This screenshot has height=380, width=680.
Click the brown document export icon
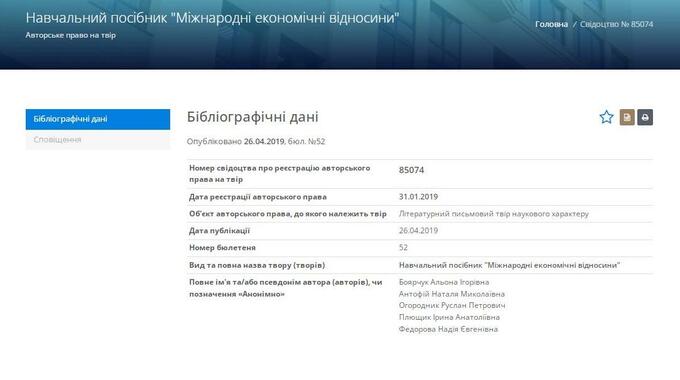click(x=627, y=117)
